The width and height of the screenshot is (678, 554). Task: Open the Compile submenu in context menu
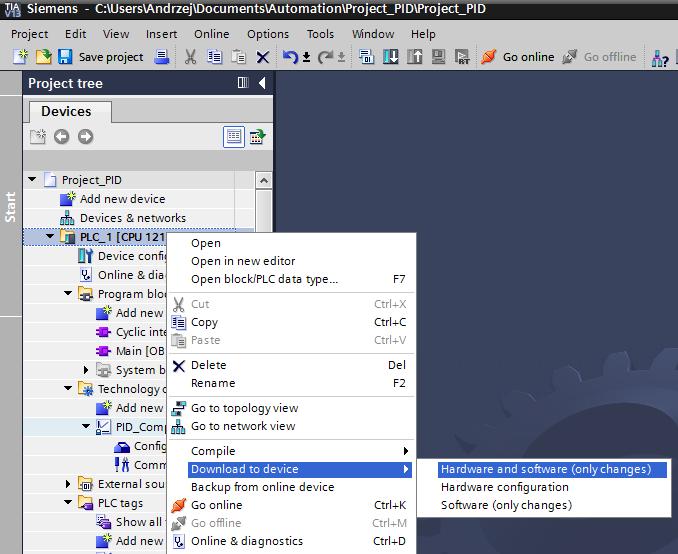click(x=300, y=451)
